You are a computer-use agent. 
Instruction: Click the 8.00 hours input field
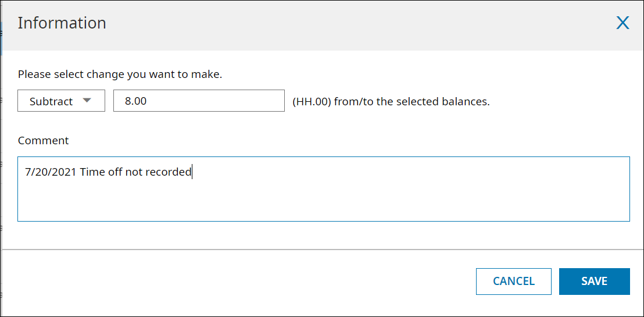coord(198,101)
